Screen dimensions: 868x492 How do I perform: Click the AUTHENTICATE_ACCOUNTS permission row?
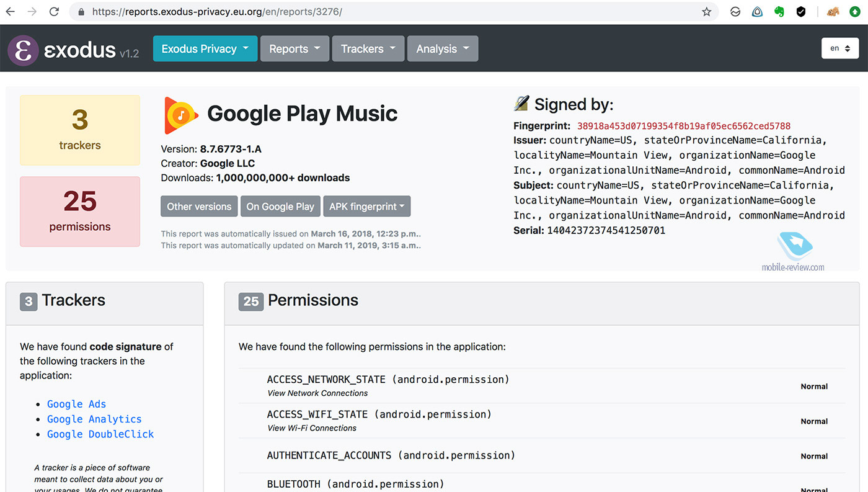pyautogui.click(x=542, y=455)
